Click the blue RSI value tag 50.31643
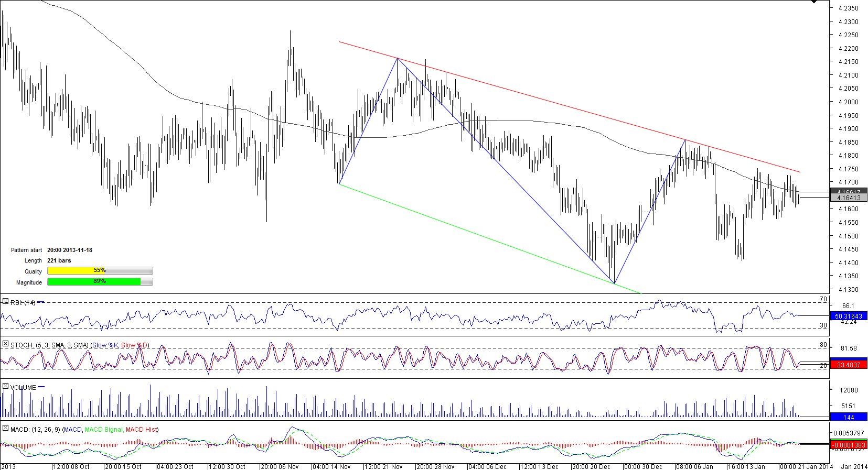Viewport: 868px width, 470px height. pyautogui.click(x=849, y=316)
